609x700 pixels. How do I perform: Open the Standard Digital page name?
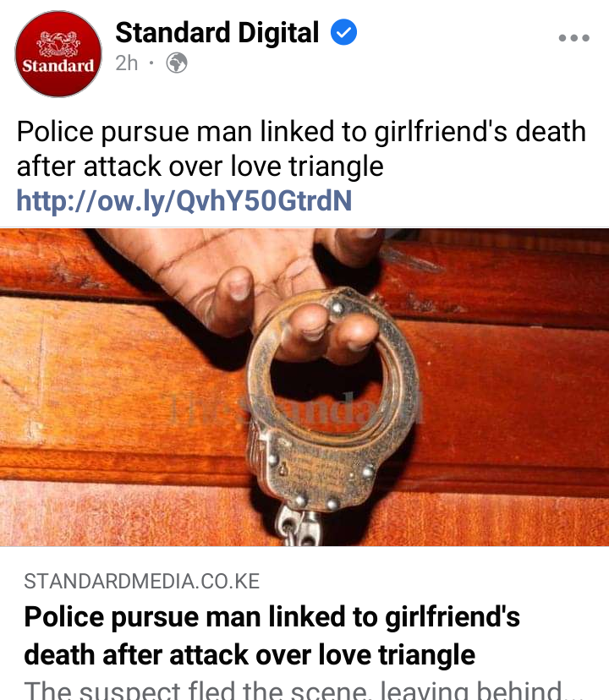click(x=217, y=33)
